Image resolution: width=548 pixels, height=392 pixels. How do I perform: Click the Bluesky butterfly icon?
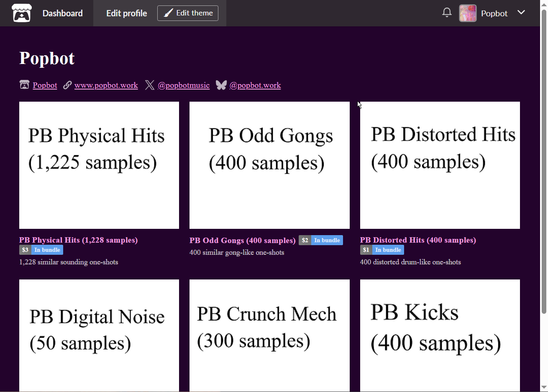[221, 85]
